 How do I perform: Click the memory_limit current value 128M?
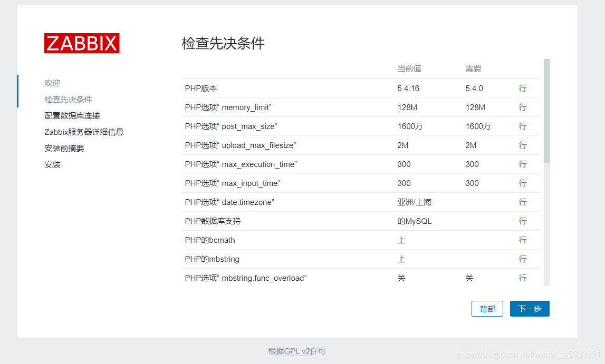pyautogui.click(x=407, y=107)
